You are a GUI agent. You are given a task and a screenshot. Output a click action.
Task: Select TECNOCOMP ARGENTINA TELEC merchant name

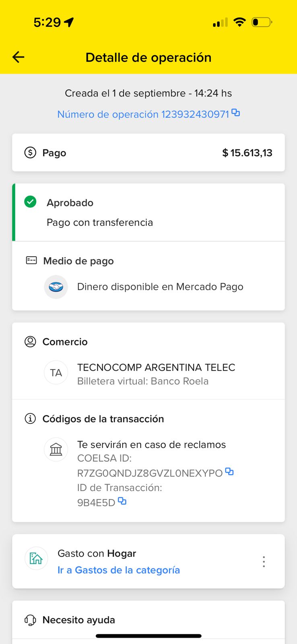156,367
